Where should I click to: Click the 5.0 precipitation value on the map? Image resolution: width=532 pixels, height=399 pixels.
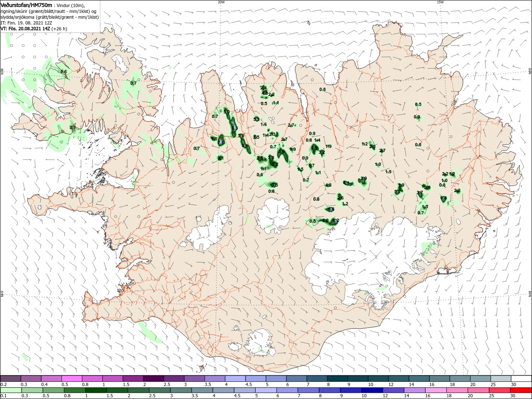point(227,112)
